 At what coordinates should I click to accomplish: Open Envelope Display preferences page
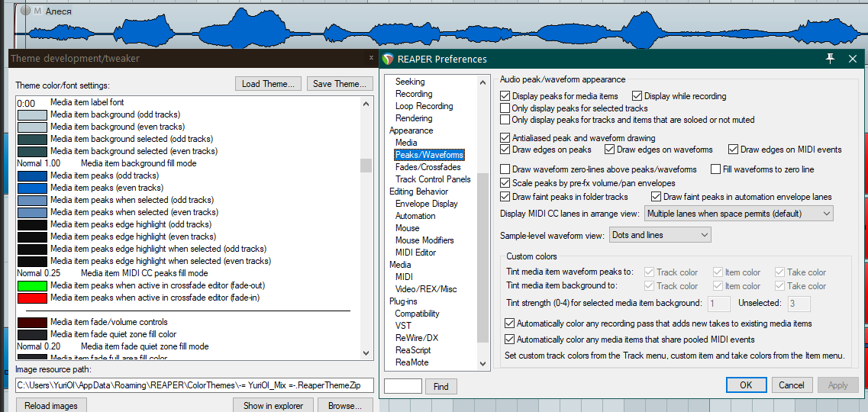pyautogui.click(x=426, y=204)
